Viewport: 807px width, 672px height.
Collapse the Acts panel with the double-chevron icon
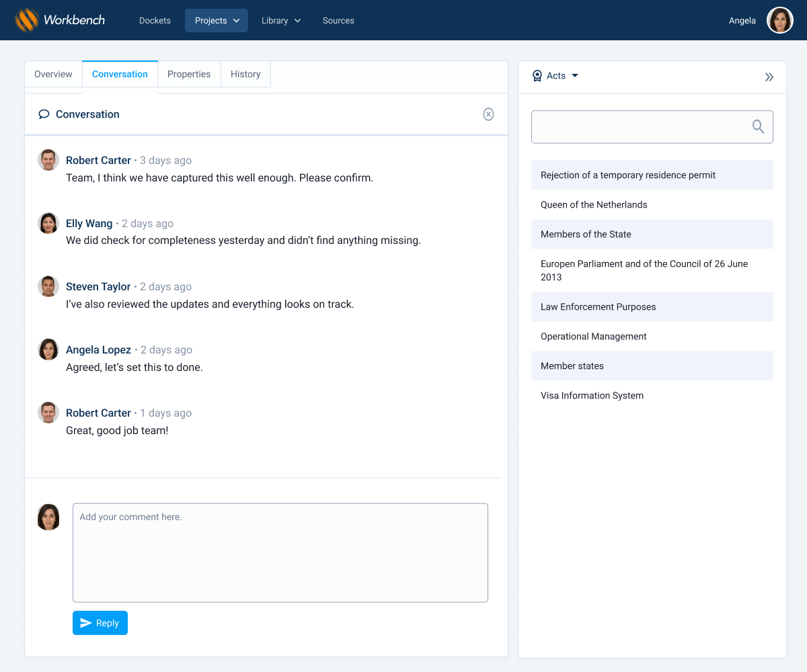click(769, 77)
